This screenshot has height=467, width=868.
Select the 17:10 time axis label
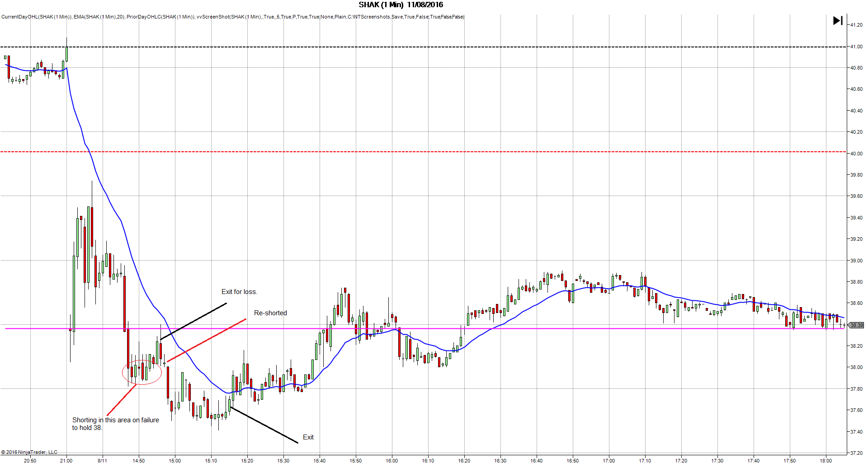pos(645,461)
